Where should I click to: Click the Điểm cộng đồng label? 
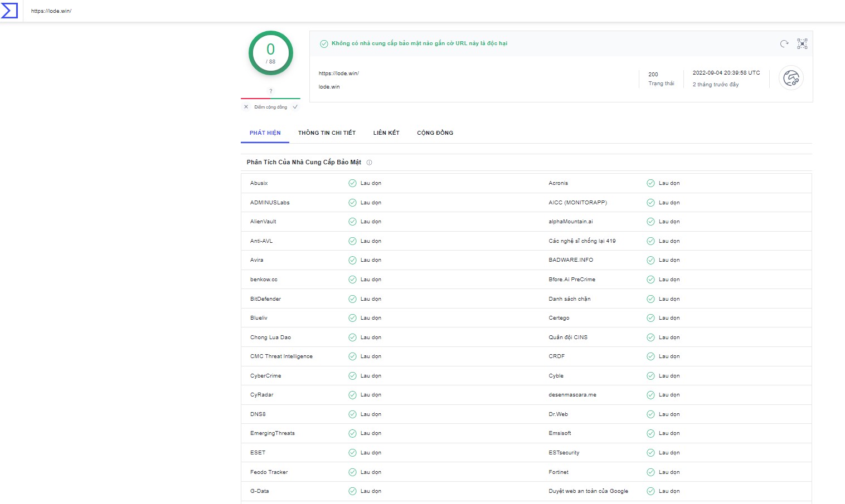click(x=271, y=107)
